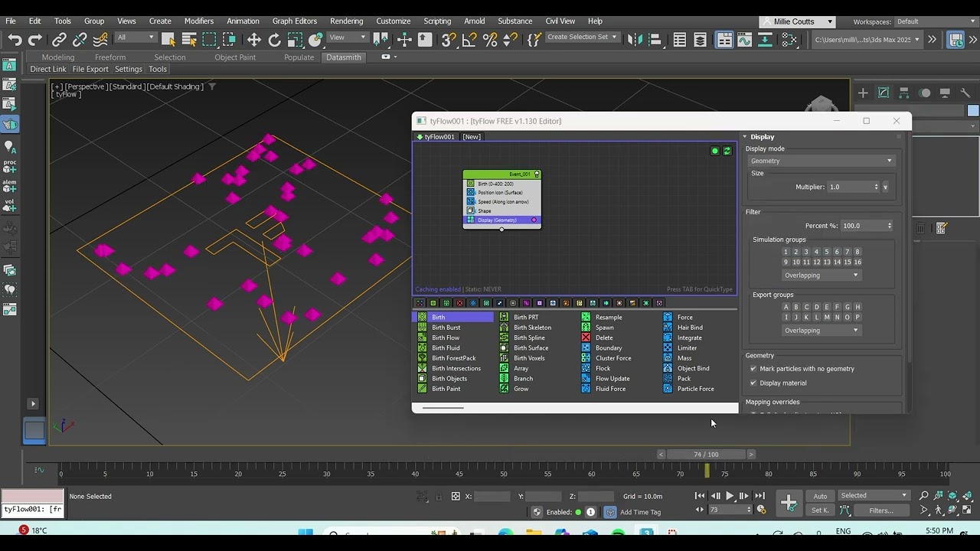Refresh tyFlow simulation

pos(727,151)
